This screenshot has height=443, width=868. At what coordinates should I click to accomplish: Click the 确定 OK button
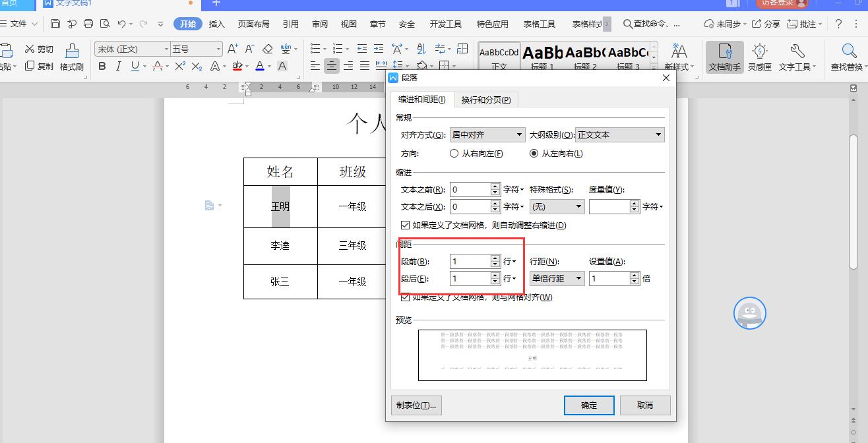[589, 405]
